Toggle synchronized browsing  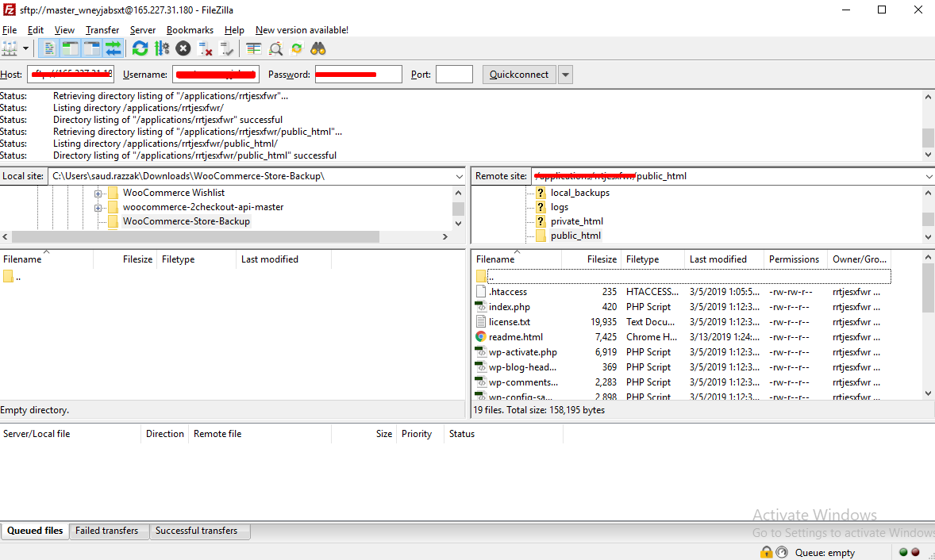point(296,49)
